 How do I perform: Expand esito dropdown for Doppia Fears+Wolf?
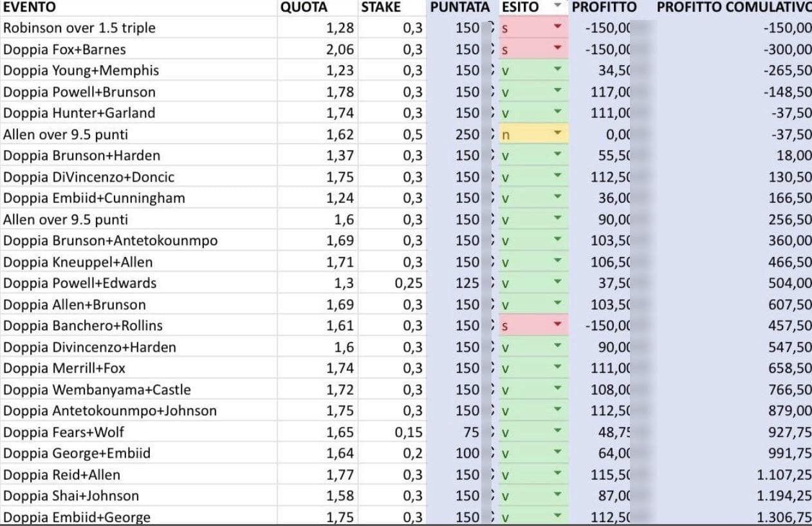pos(558,432)
